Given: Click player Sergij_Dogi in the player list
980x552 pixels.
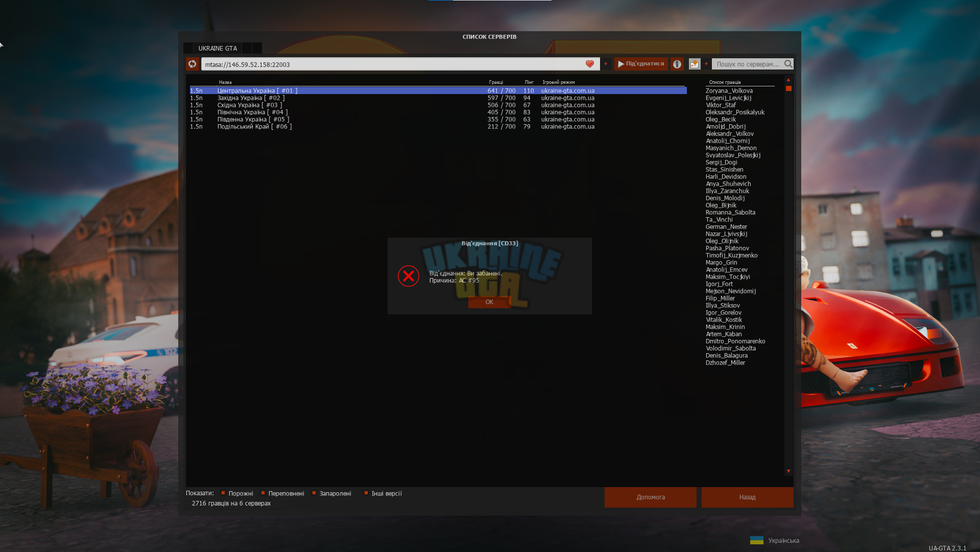Looking at the screenshot, I should [722, 162].
